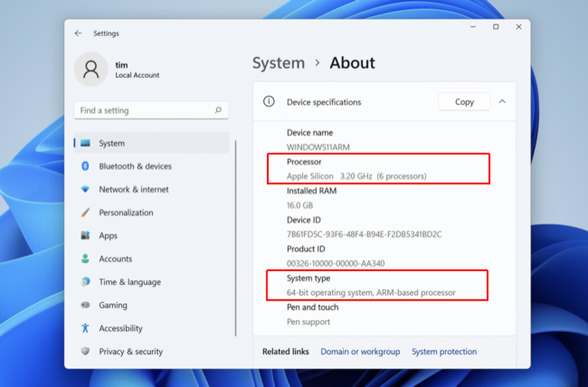Open Personalization settings

151,212
